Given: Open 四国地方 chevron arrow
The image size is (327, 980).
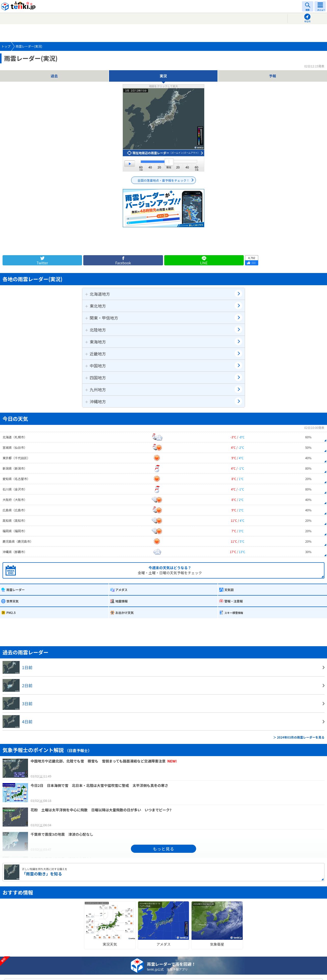Looking at the screenshot, I should coord(239,377).
